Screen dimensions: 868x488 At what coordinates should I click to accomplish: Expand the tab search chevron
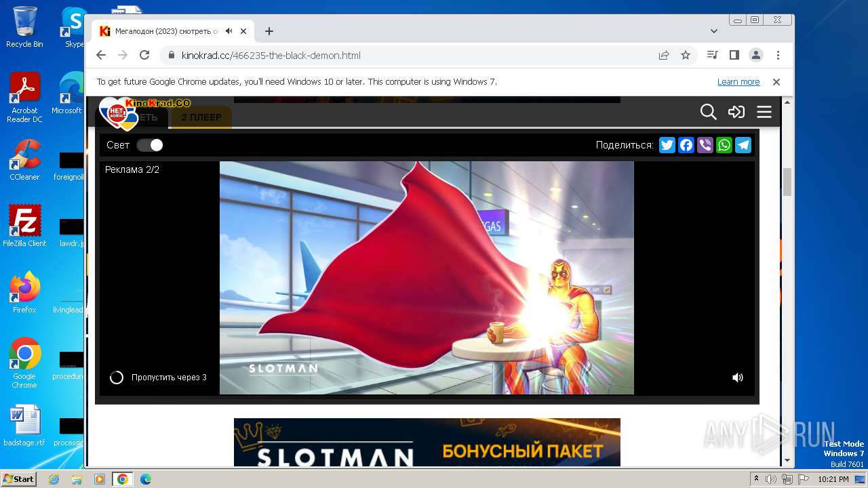point(714,31)
